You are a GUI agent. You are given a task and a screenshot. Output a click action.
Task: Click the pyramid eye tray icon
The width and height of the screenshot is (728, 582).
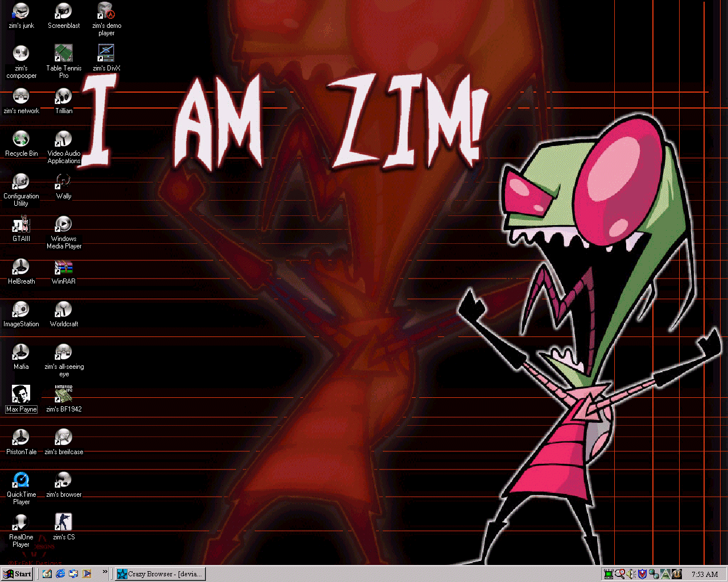pos(665,574)
